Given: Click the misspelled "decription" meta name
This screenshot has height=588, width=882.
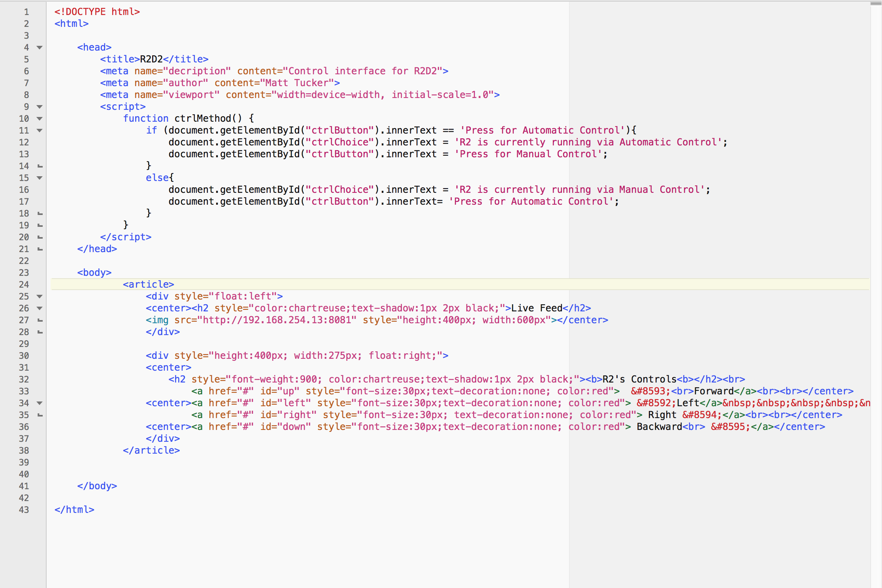Looking at the screenshot, I should pyautogui.click(x=200, y=71).
